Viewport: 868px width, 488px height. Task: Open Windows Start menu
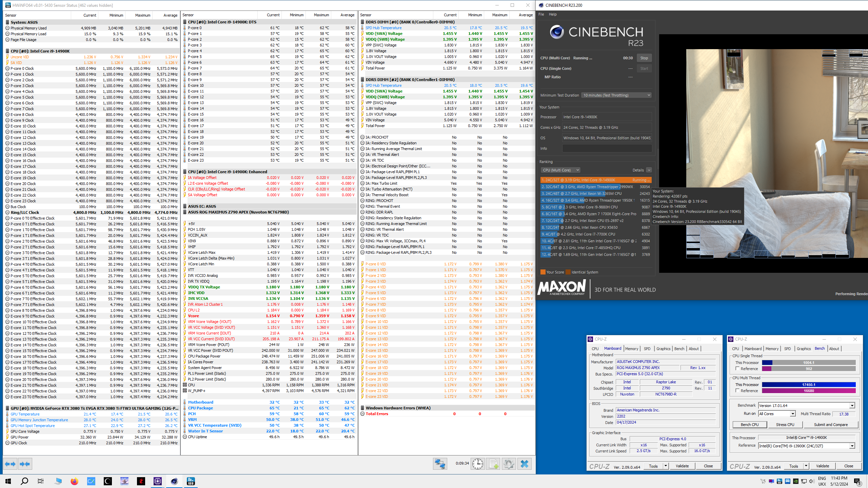point(8,481)
